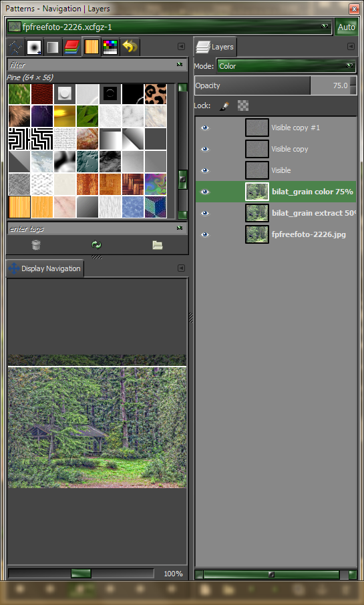Select the colorful 3D cubes pattern
Viewport: 364px width, 605px height.
coord(156,207)
